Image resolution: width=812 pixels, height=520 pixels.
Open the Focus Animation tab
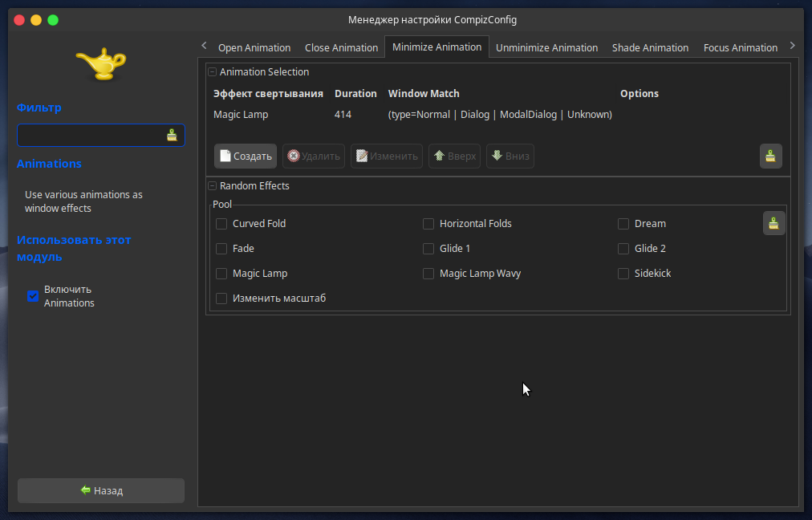[x=741, y=47]
